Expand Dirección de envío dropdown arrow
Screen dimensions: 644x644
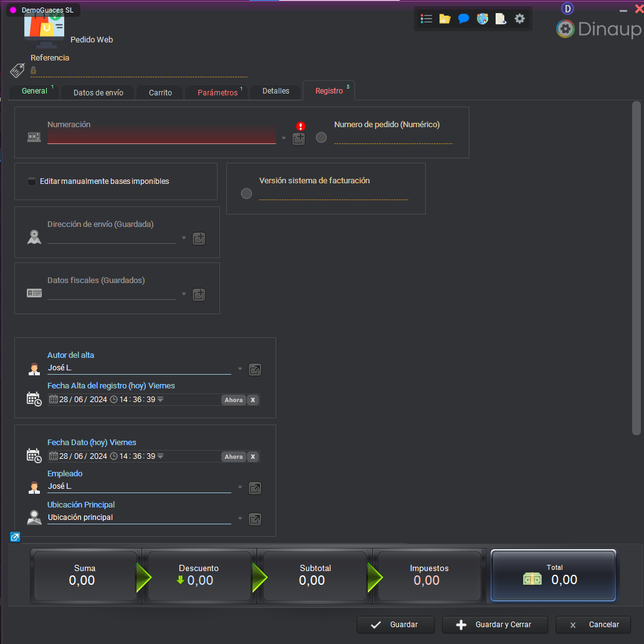tap(184, 238)
